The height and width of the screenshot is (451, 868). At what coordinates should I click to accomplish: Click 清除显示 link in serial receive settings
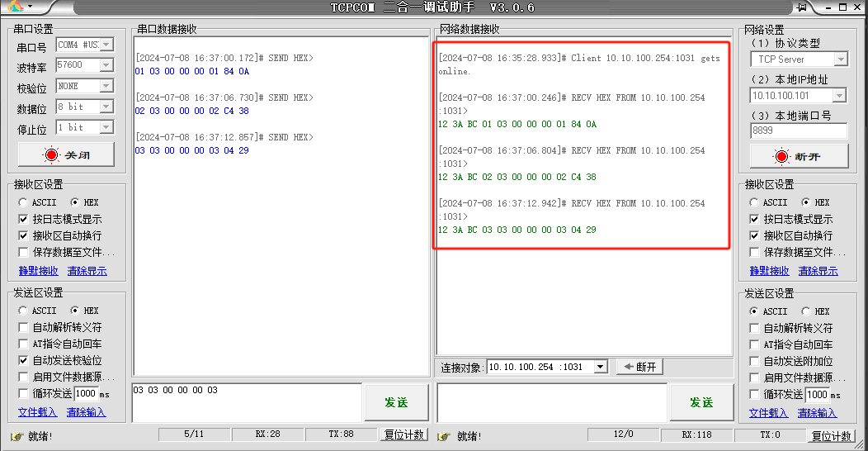coord(87,271)
